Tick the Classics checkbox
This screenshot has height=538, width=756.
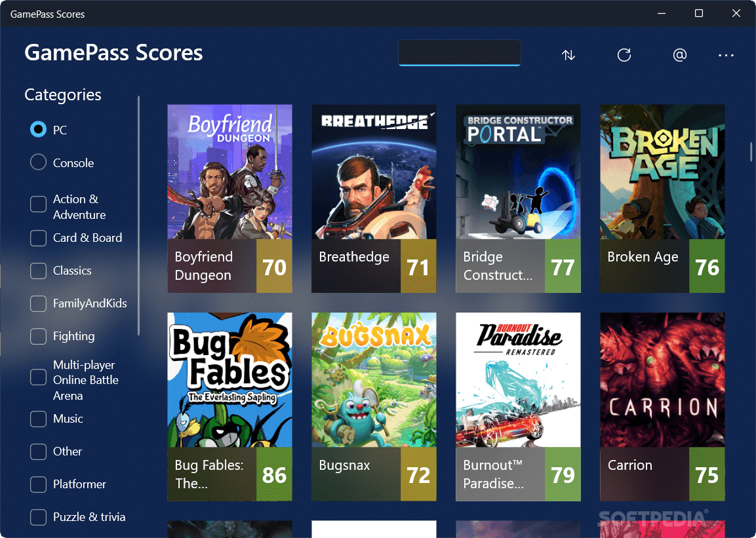(38, 271)
